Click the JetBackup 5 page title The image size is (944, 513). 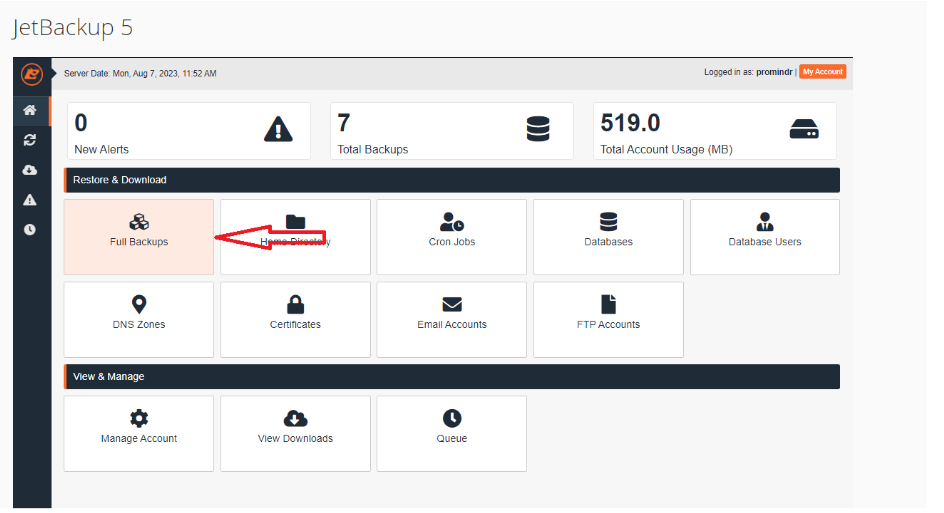point(72,28)
